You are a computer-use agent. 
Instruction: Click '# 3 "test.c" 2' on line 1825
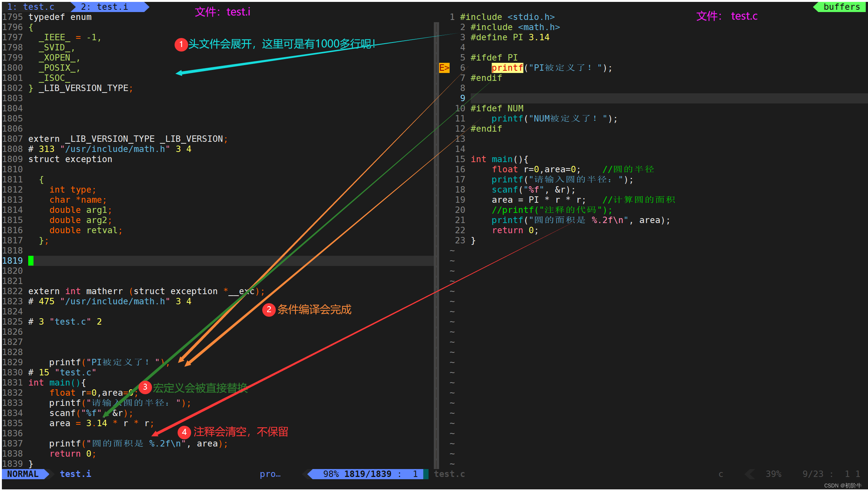[x=65, y=322]
